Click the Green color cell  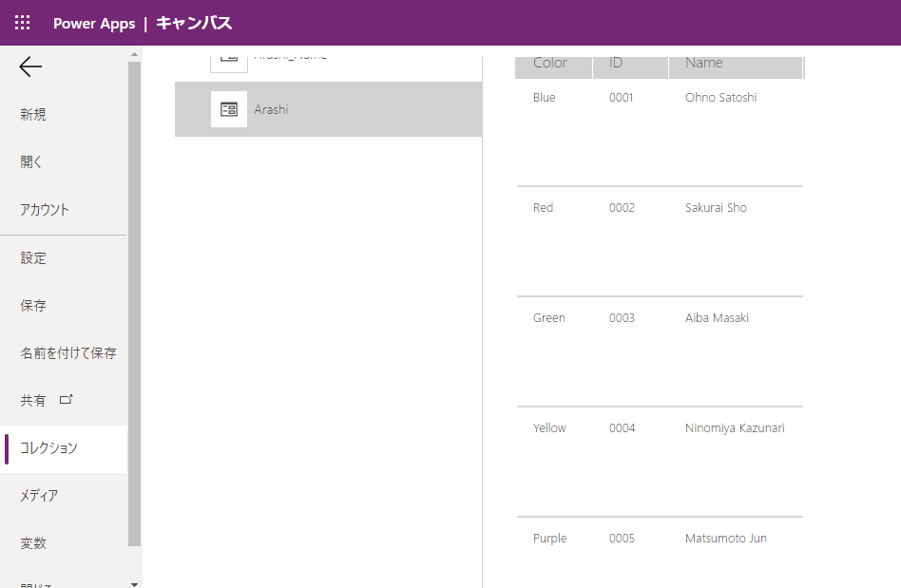(x=548, y=318)
